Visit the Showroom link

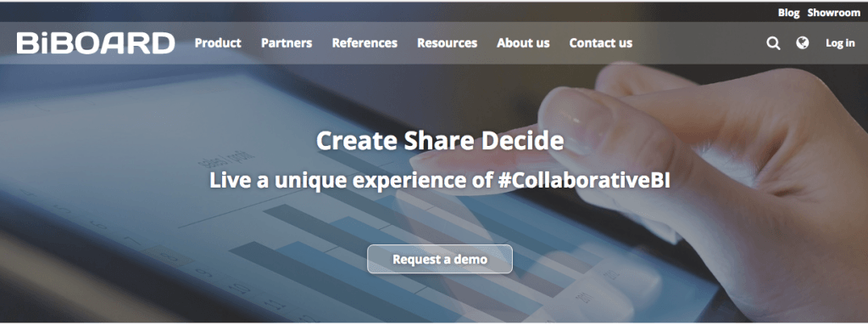[x=834, y=12]
